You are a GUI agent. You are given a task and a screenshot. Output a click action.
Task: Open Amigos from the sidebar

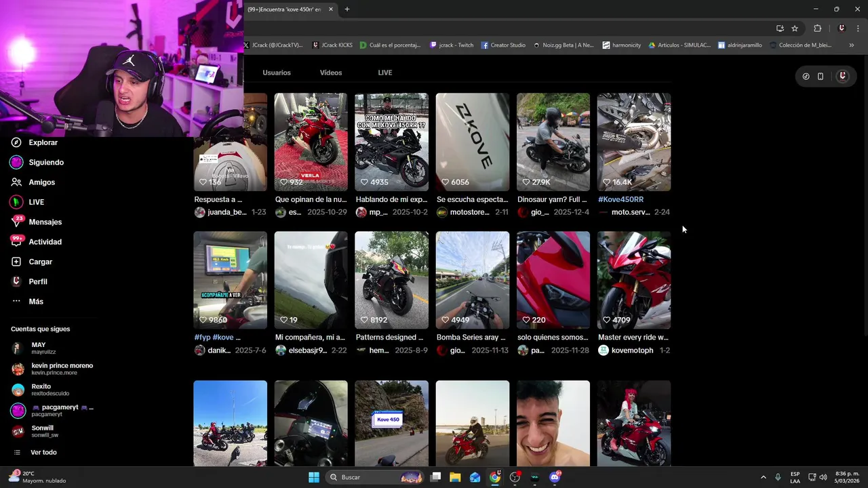coord(33,182)
